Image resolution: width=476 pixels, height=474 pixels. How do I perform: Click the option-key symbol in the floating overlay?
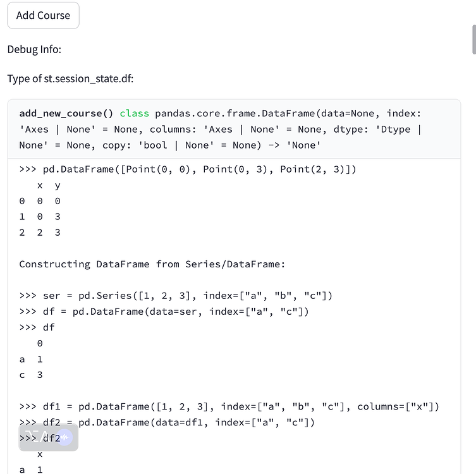[x=31, y=436]
